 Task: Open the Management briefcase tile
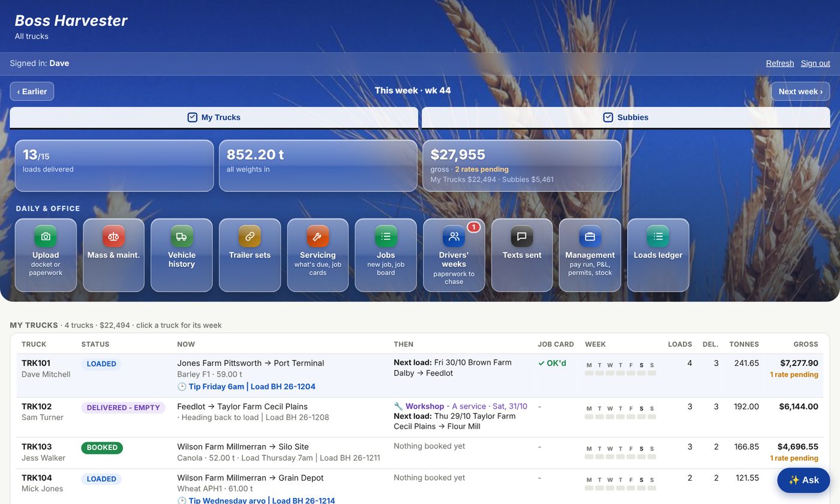[590, 255]
